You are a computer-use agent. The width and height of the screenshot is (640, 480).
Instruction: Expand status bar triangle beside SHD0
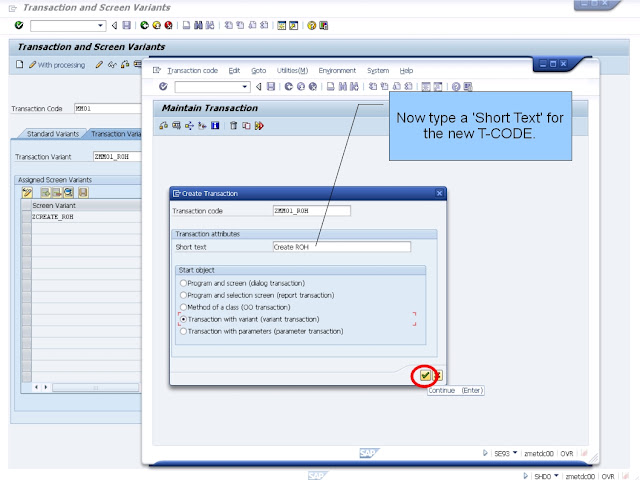[x=526, y=476]
